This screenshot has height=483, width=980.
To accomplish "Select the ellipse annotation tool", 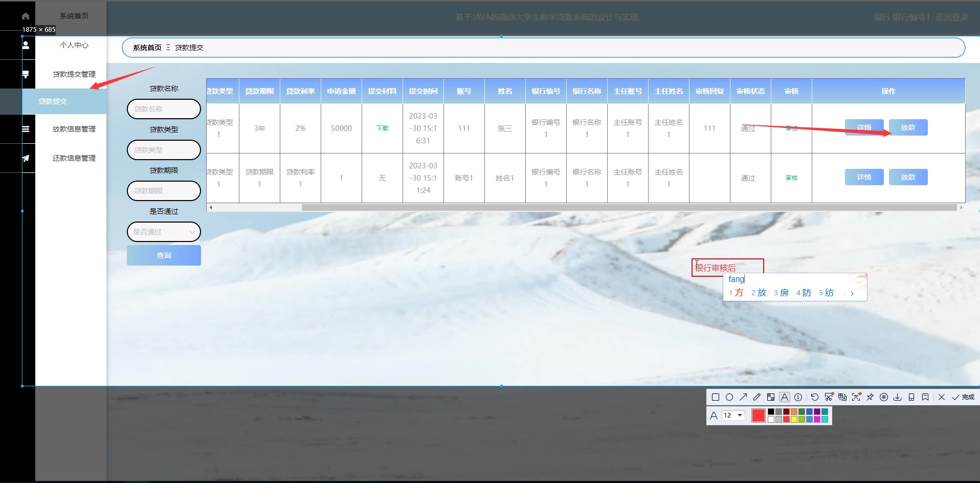I will point(729,397).
